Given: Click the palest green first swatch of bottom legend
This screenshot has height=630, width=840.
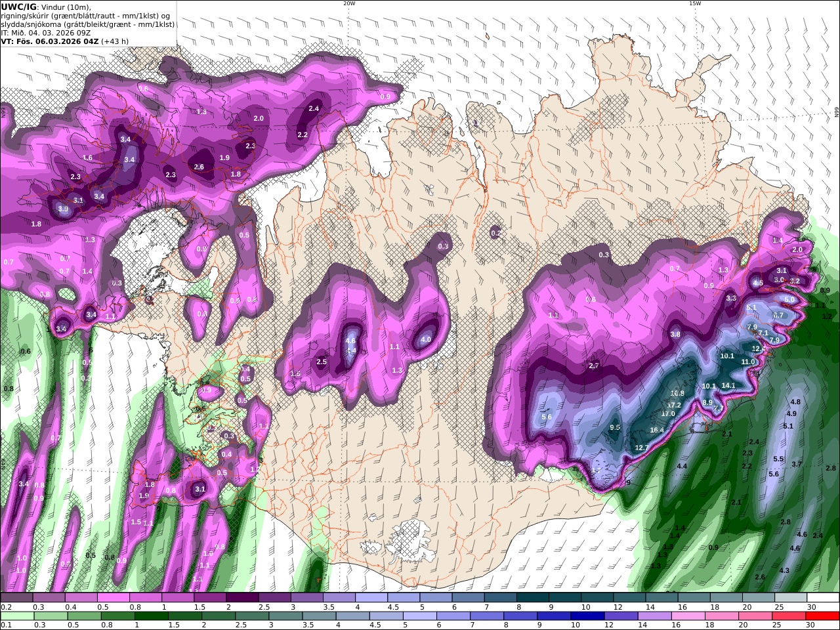Looking at the screenshot, I should (x=16, y=616).
